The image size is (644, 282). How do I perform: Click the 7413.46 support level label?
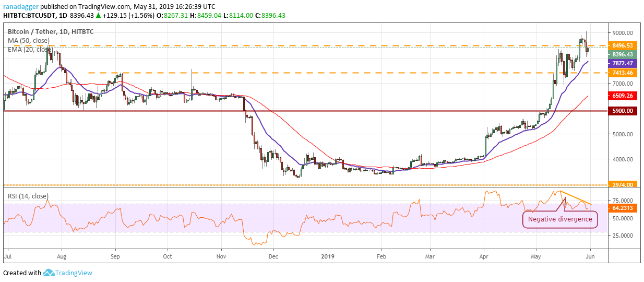pos(623,73)
